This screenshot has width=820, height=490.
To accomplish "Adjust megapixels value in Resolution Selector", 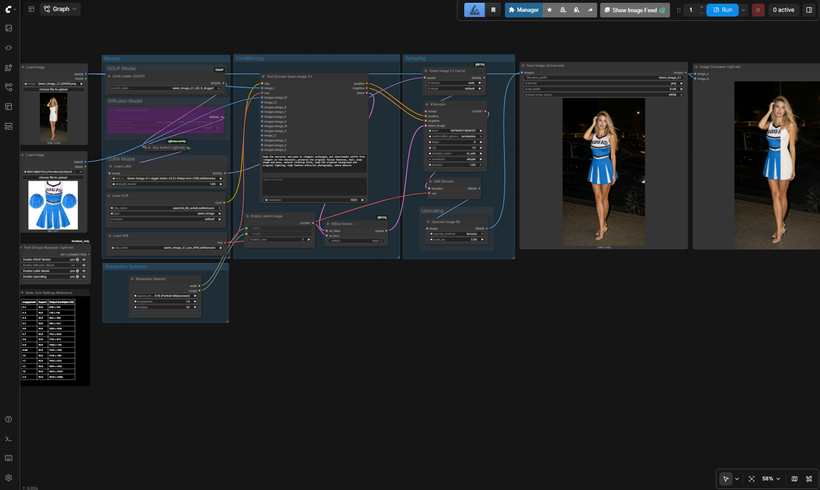I will (165, 302).
